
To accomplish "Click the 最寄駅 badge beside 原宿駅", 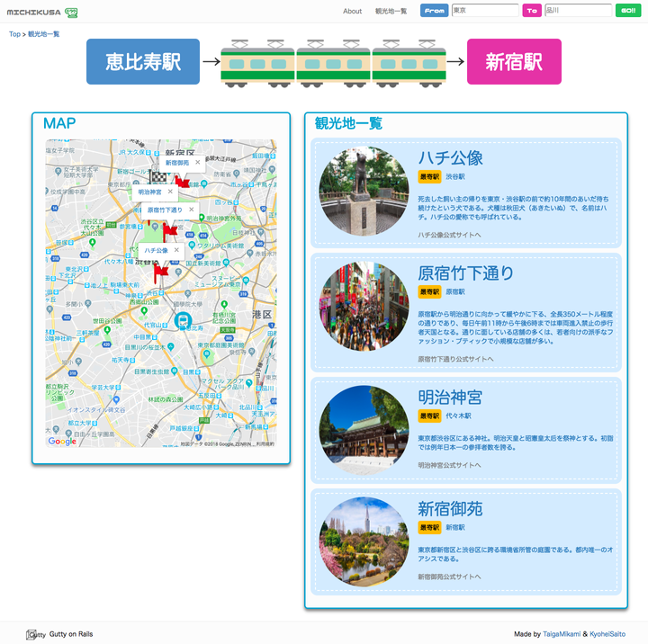I will point(429,291).
